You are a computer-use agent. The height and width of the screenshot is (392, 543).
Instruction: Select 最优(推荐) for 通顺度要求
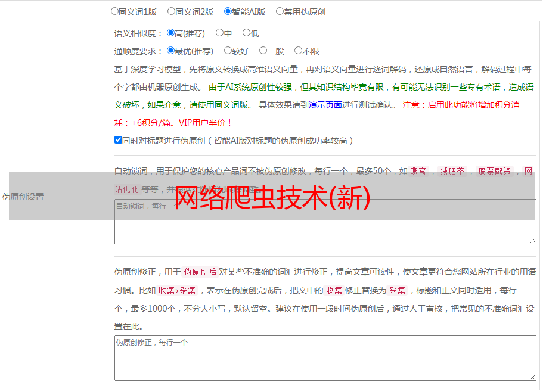pos(171,51)
